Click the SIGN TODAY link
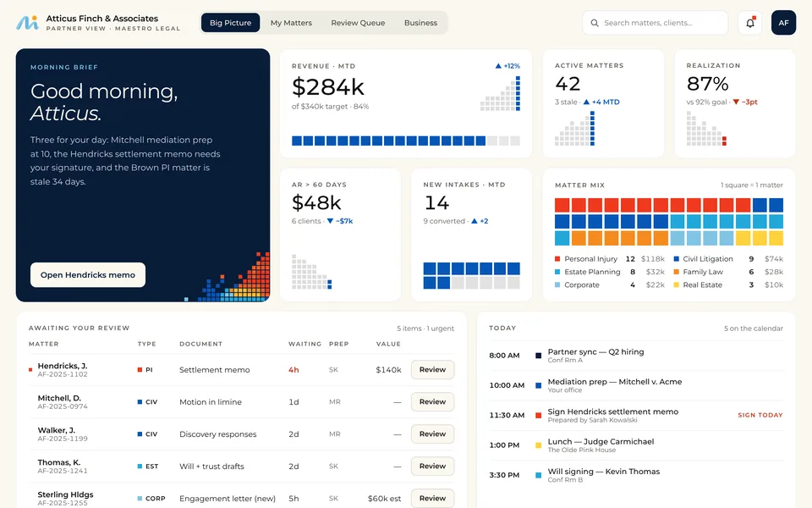 pyautogui.click(x=760, y=415)
